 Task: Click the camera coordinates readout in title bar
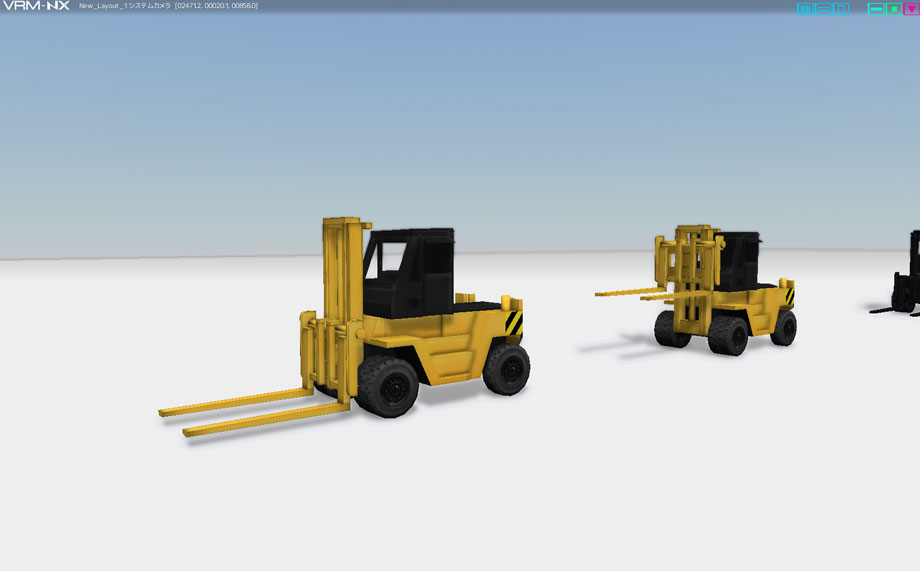click(x=217, y=6)
